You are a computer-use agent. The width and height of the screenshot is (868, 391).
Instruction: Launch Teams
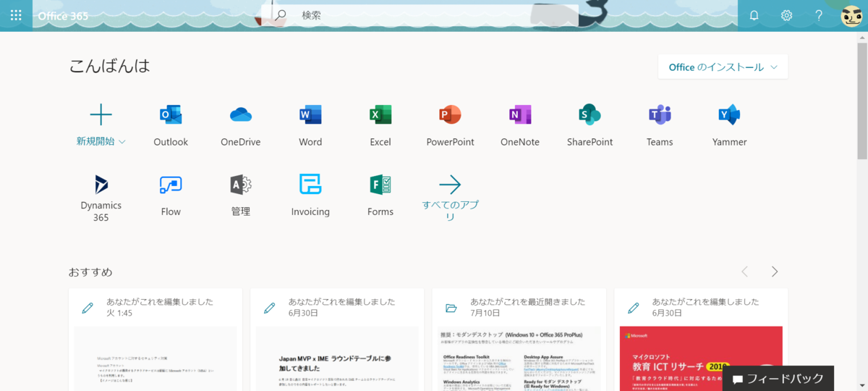pos(660,125)
